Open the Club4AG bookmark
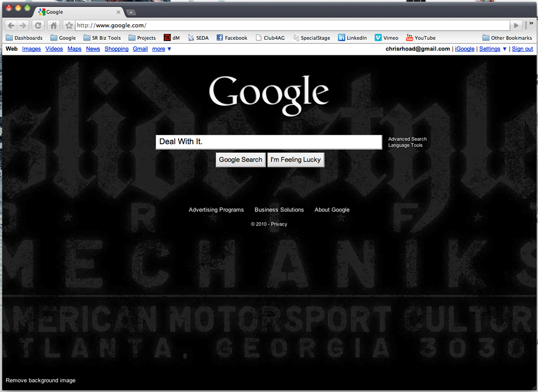This screenshot has width=538, height=392. tap(270, 38)
